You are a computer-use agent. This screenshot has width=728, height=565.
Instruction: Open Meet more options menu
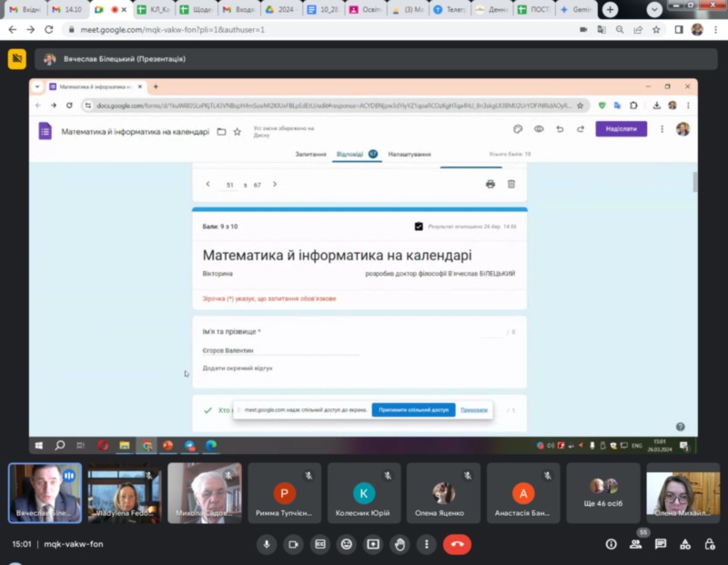[x=425, y=544]
